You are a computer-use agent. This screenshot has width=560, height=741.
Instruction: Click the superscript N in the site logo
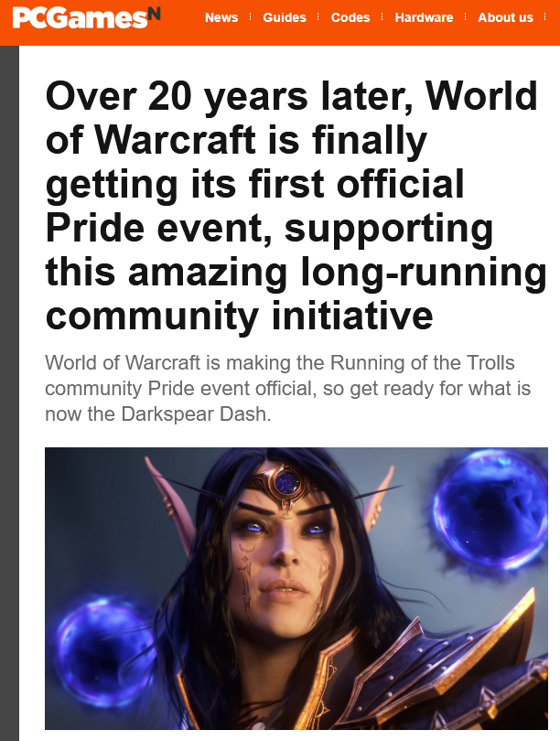tap(154, 14)
